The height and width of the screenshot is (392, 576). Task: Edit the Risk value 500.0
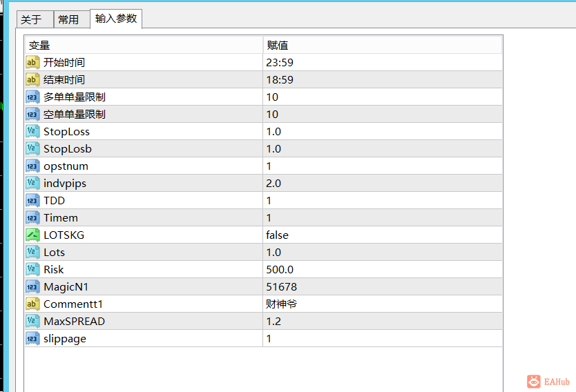tap(280, 269)
